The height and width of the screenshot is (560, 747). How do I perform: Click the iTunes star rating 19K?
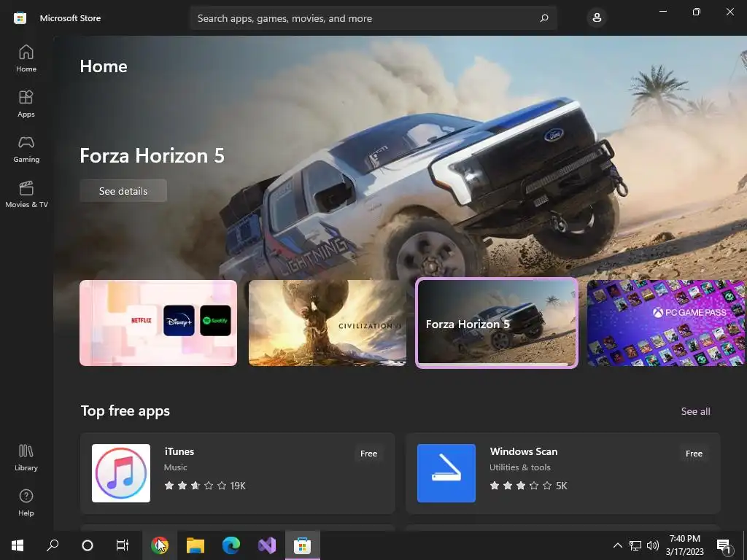(x=205, y=486)
